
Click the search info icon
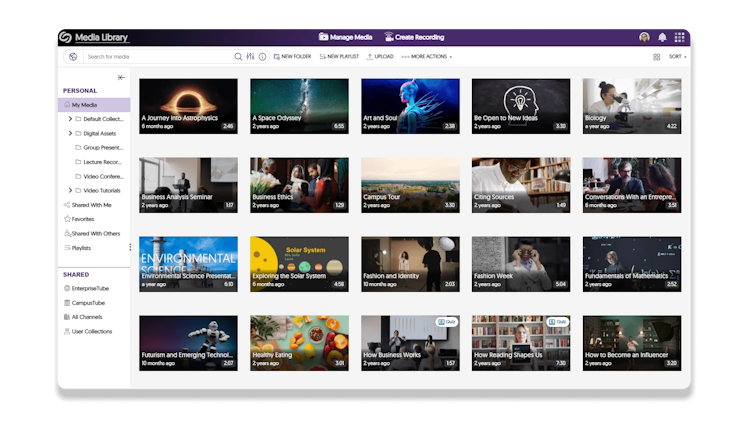click(263, 56)
